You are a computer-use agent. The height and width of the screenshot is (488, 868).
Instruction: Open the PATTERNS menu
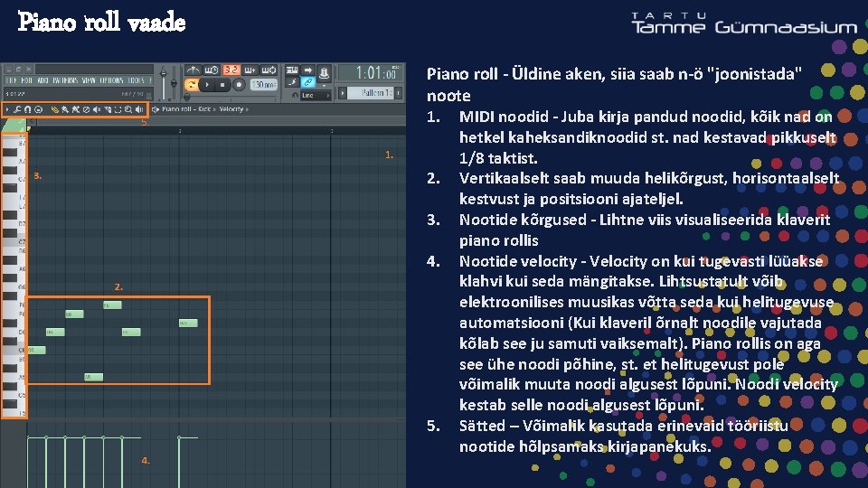tap(65, 80)
